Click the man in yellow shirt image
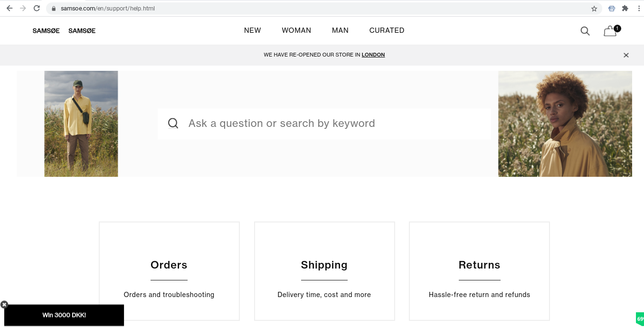 [81, 124]
